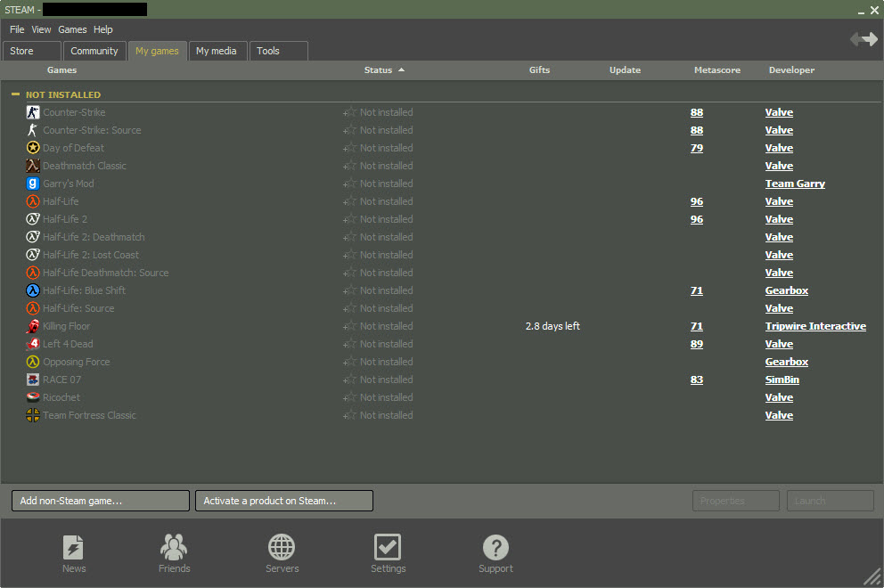Sort by the Games column header

pos(62,69)
